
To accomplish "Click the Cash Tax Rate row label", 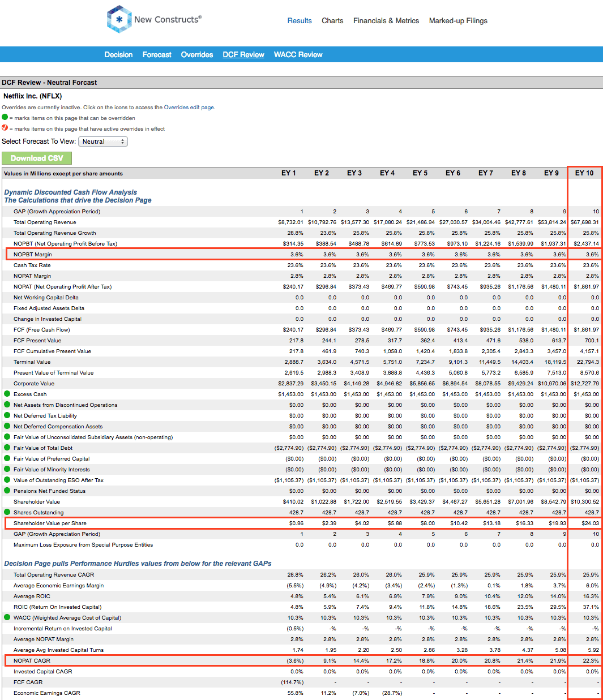I will tap(32, 265).
